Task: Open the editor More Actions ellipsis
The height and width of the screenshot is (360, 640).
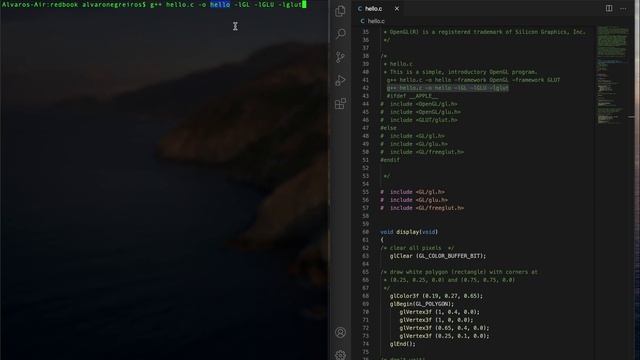Action: point(623,8)
